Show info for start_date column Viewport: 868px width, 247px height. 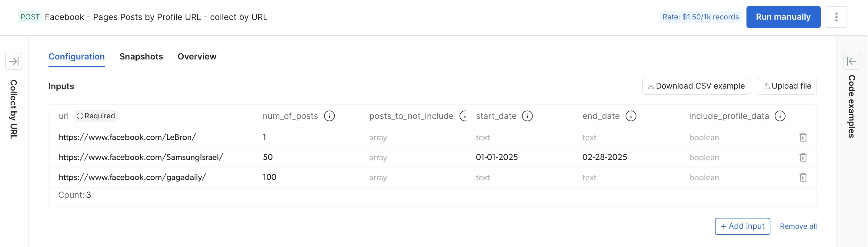[527, 116]
